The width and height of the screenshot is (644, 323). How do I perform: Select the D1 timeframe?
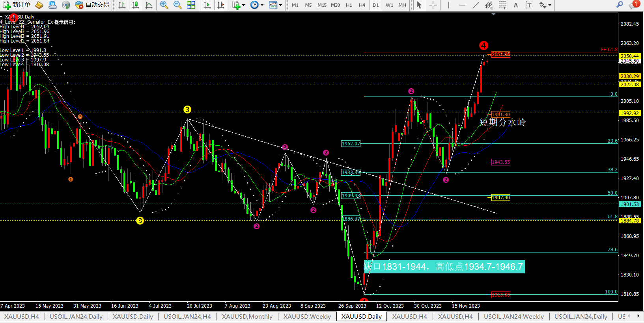pos(375,5)
